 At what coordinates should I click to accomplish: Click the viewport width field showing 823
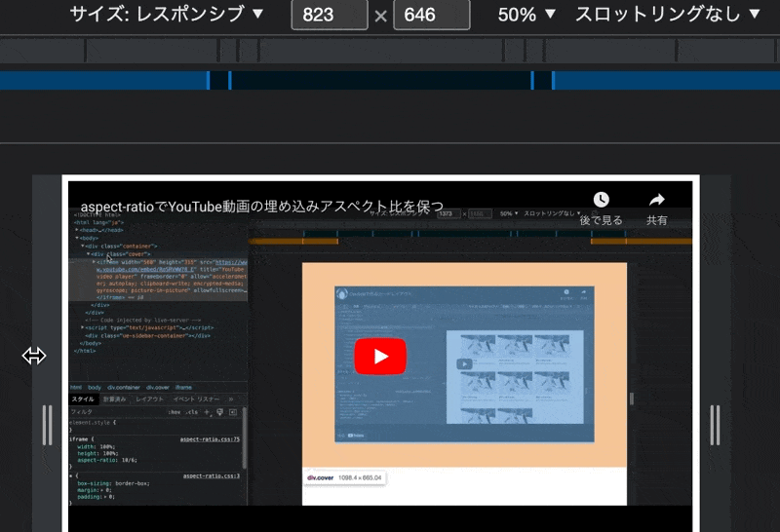(x=330, y=15)
